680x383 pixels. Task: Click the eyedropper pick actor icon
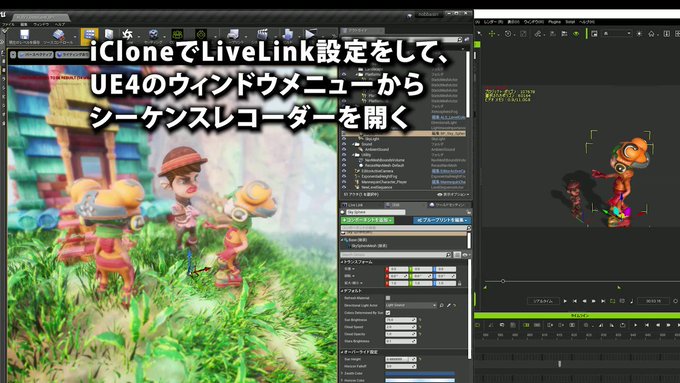pos(449,305)
